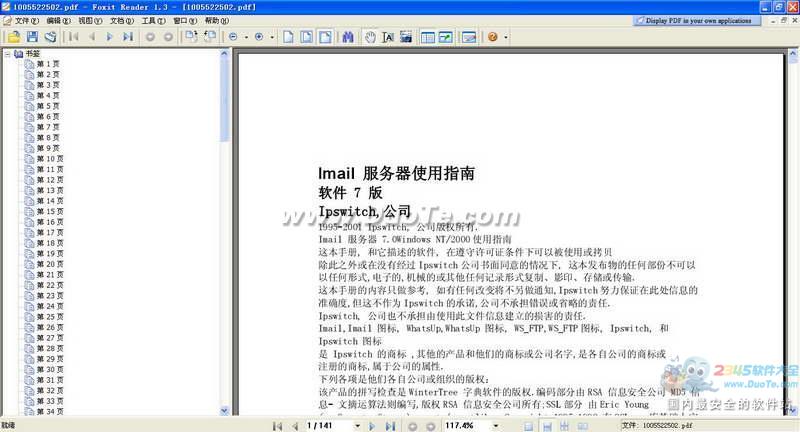
Task: Click first page button in status bar
Action: click(x=278, y=426)
